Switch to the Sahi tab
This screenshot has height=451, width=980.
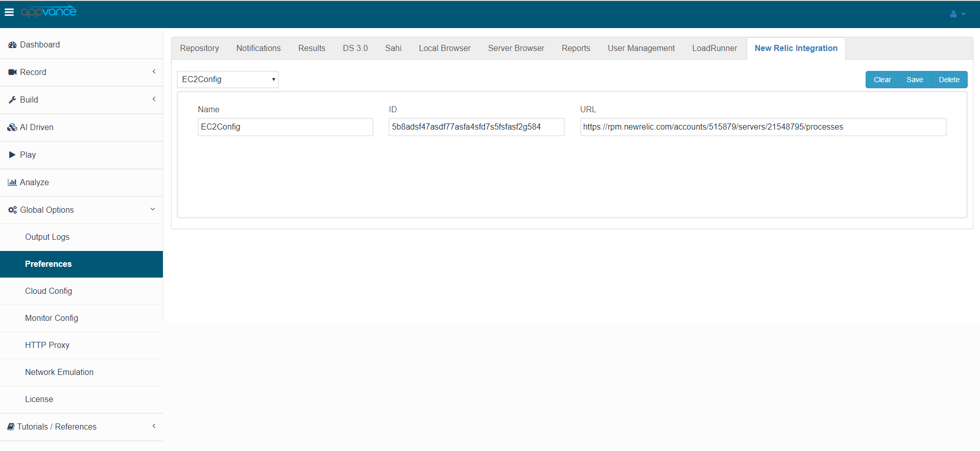click(x=393, y=48)
